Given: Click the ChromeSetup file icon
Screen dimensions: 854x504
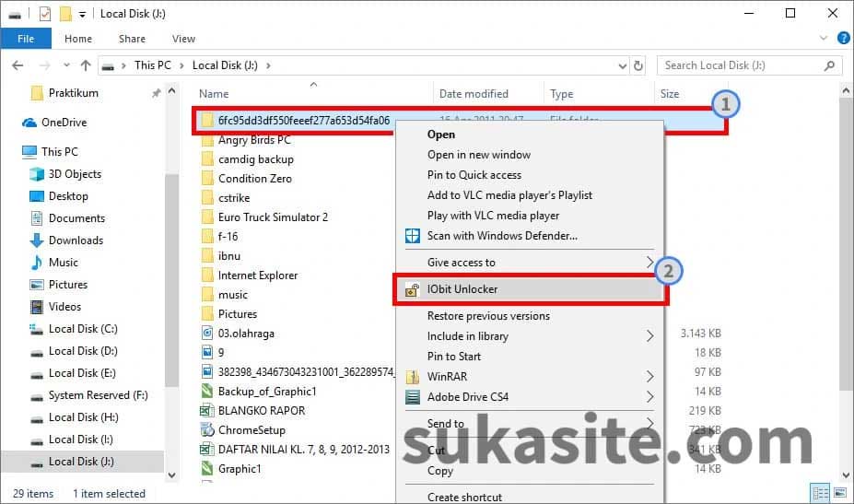Looking at the screenshot, I should pyautogui.click(x=208, y=430).
